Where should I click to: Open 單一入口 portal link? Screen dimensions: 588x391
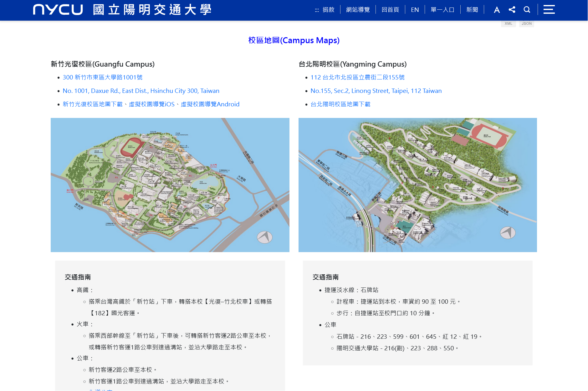pyautogui.click(x=442, y=10)
